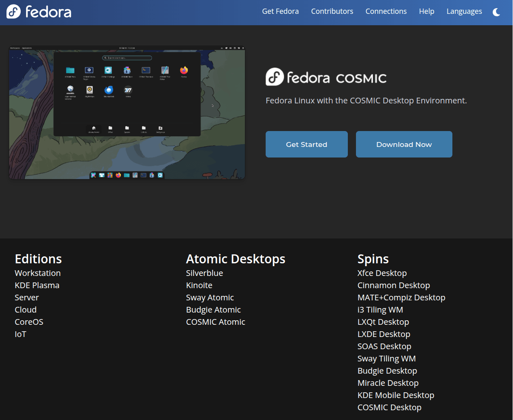Open the Miracle Desktop link
The image size is (513, 420).
click(x=388, y=383)
